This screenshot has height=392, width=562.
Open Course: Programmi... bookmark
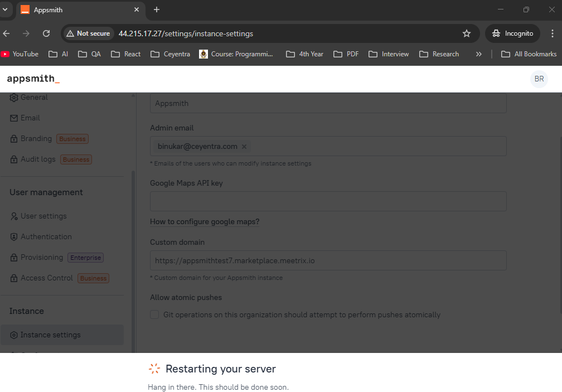coord(236,54)
